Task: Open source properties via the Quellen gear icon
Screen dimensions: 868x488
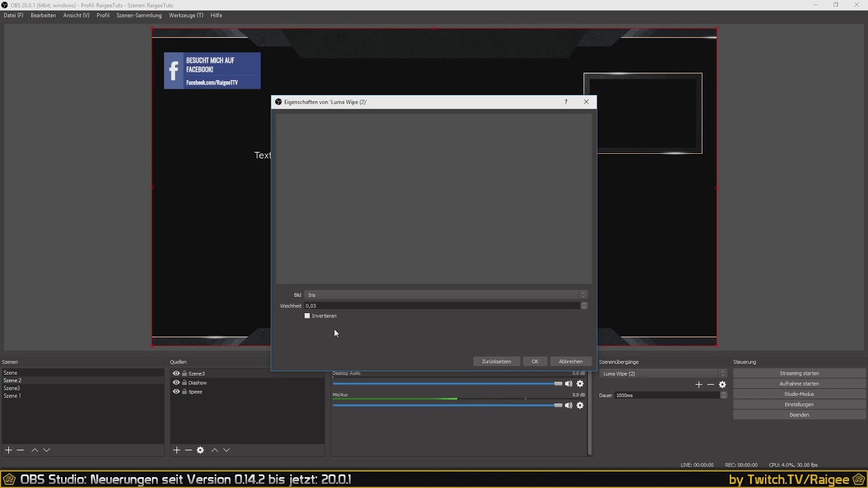Action: click(x=200, y=450)
